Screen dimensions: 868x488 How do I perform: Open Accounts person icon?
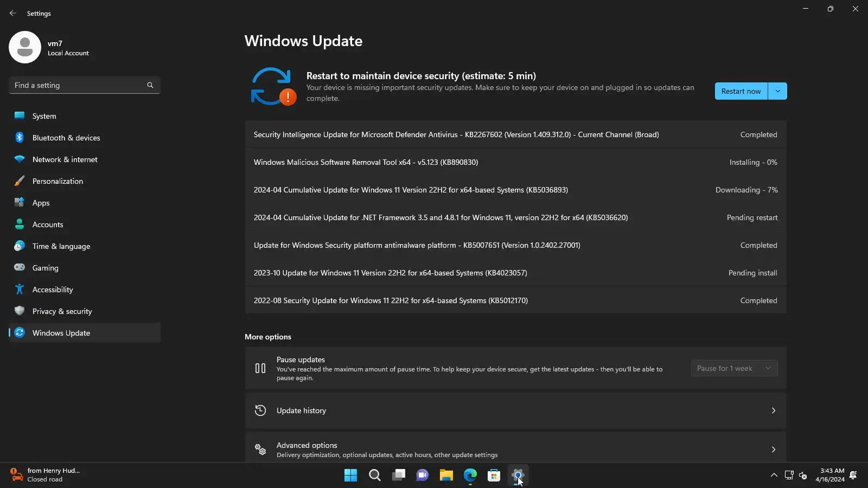coord(20,224)
